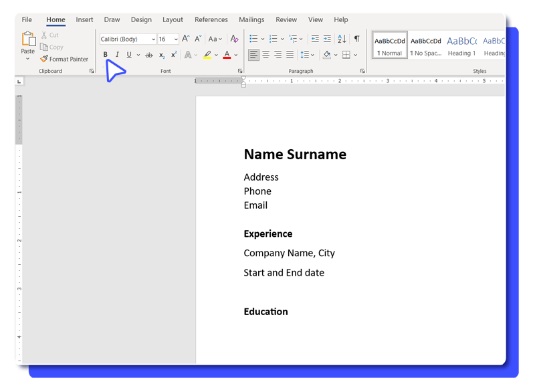Align text to the right
This screenshot has height=392, width=535.
(278, 55)
